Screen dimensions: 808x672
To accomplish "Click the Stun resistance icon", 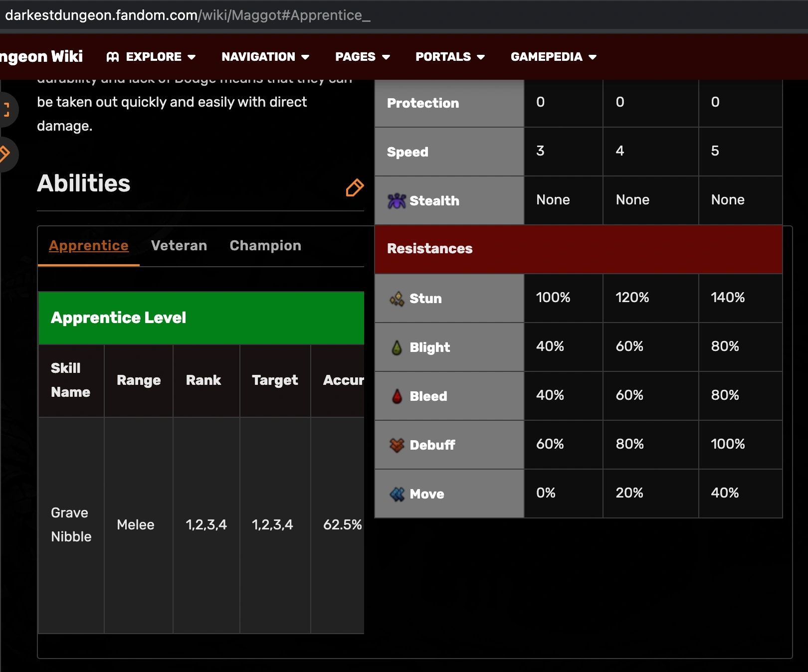I will click(397, 299).
